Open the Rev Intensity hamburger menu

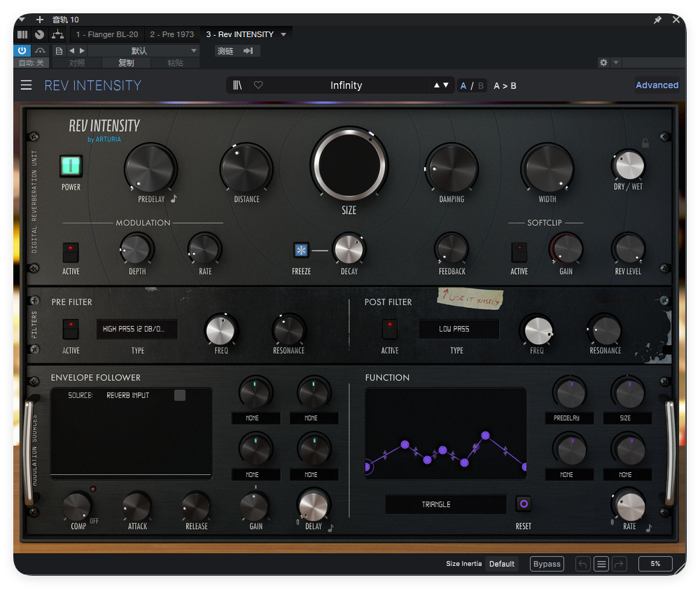27,85
